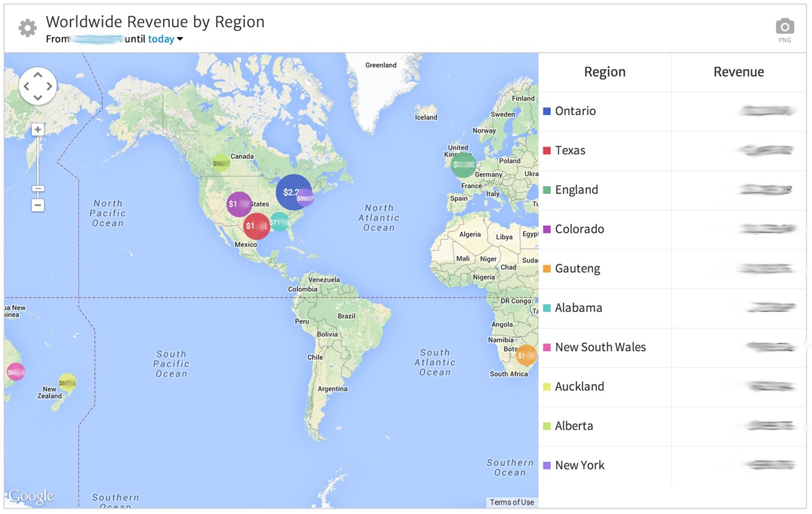Pan map right with navigation arrow
This screenshot has width=812, height=514.
click(x=49, y=87)
